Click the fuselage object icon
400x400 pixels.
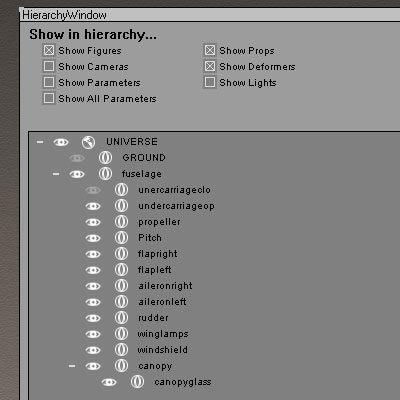pos(105,174)
